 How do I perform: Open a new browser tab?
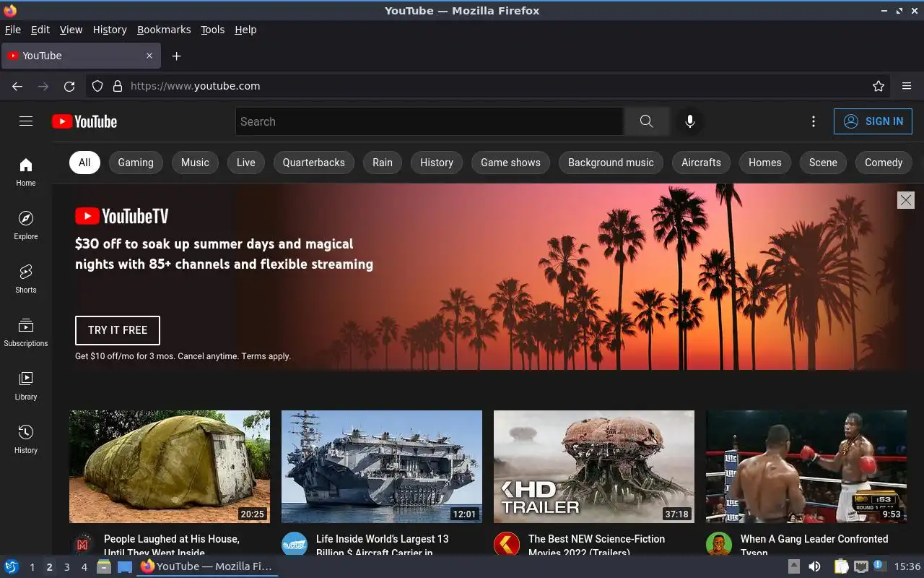coord(176,56)
